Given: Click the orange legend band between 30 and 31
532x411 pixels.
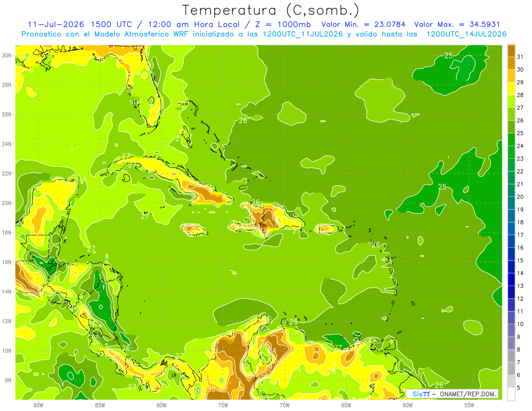Looking at the screenshot, I should (511, 63).
